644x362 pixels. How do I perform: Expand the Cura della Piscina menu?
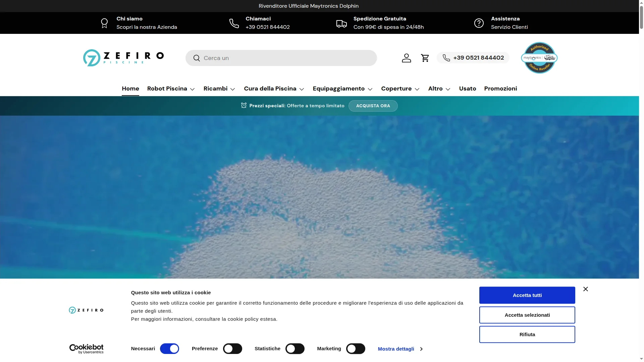pyautogui.click(x=274, y=89)
